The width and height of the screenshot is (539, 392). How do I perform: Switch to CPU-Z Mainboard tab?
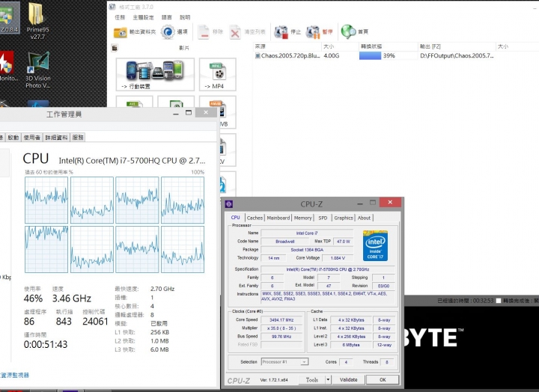coord(278,218)
